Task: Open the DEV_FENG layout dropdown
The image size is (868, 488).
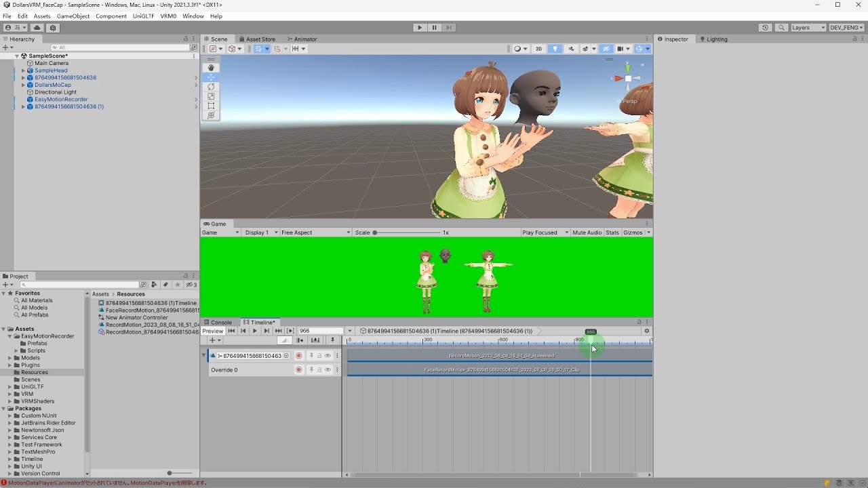Action: click(846, 28)
